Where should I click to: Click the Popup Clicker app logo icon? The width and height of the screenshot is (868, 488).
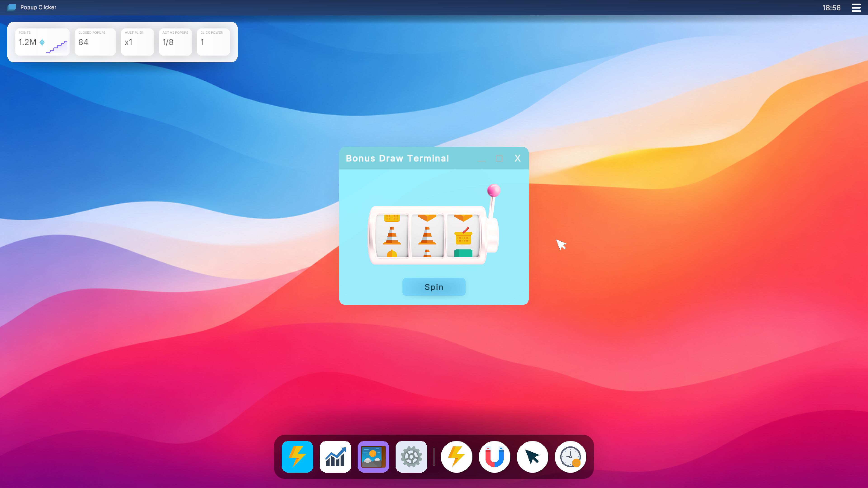(12, 7)
